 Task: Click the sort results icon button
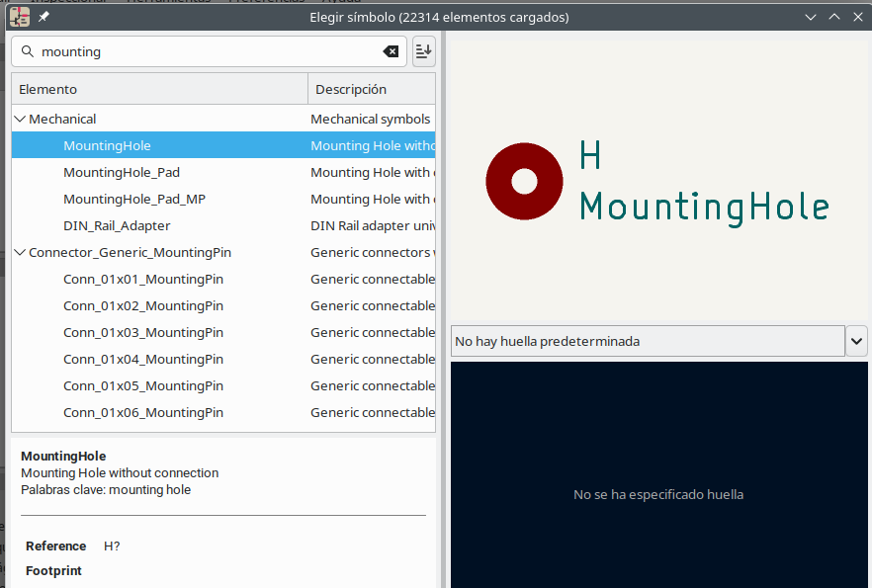click(x=423, y=51)
